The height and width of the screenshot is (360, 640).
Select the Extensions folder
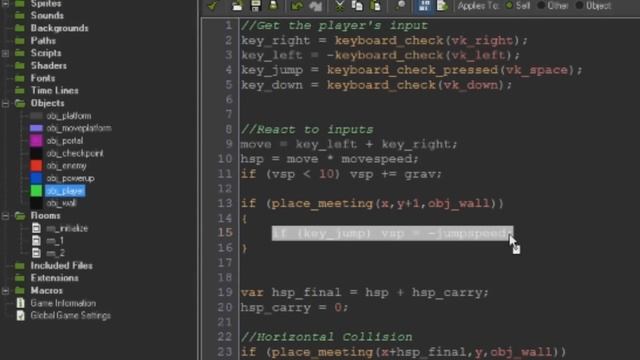coord(54,278)
